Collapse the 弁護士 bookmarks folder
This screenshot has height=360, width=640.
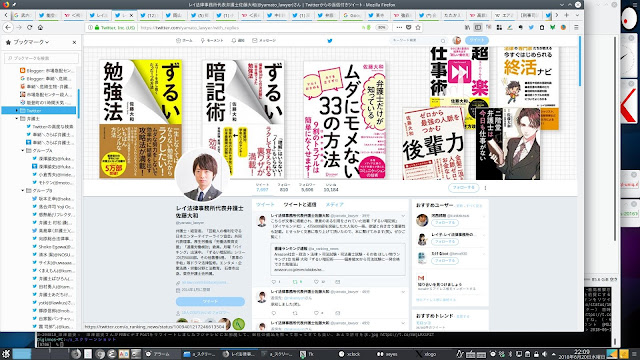(x=17, y=119)
